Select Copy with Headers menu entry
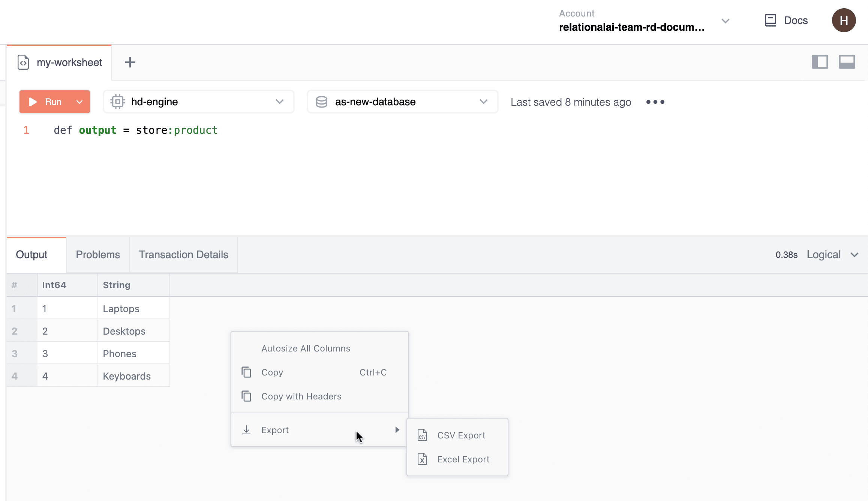The image size is (868, 501). click(x=301, y=396)
